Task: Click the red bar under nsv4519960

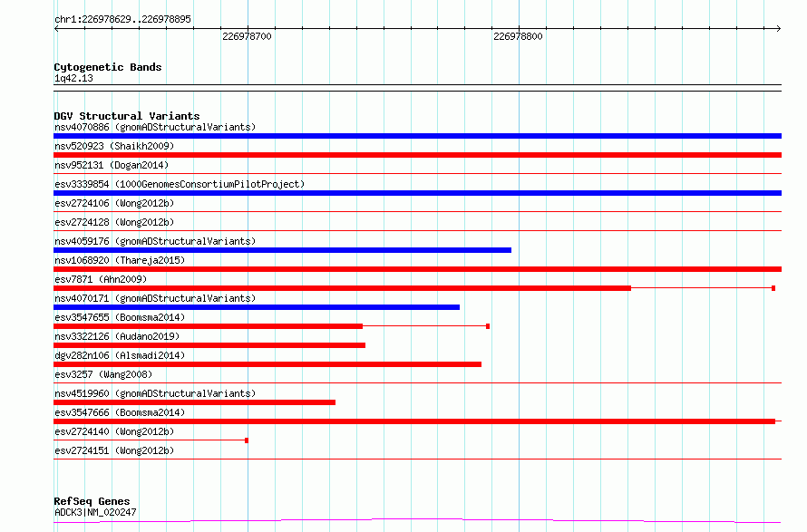Action: (195, 402)
